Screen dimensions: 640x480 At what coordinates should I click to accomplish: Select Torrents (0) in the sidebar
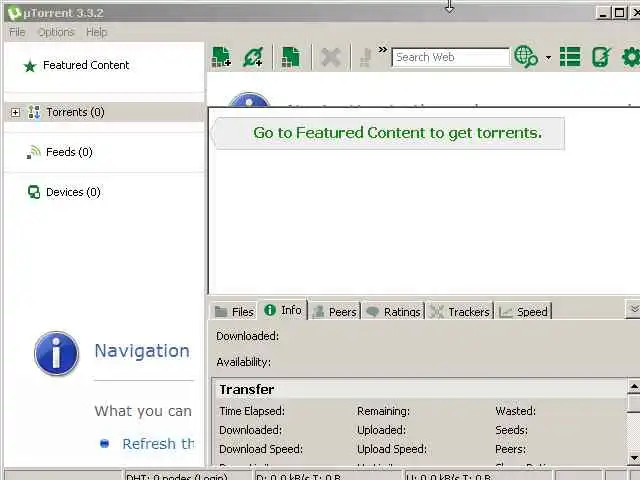tap(104, 112)
